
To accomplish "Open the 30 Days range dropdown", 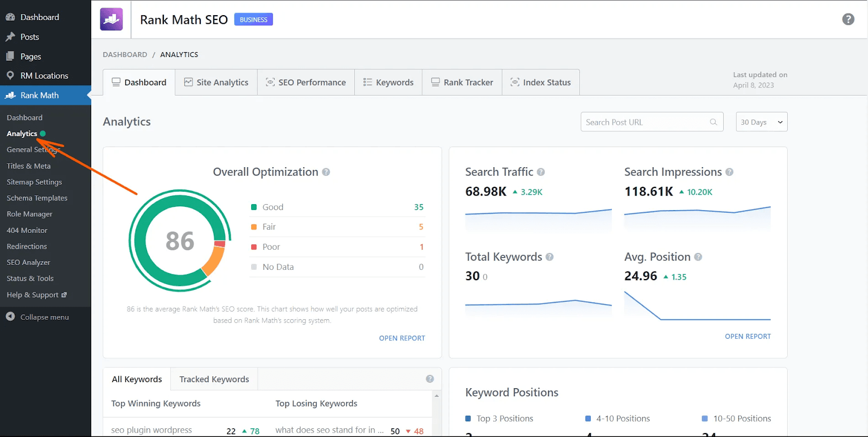I will click(x=761, y=122).
